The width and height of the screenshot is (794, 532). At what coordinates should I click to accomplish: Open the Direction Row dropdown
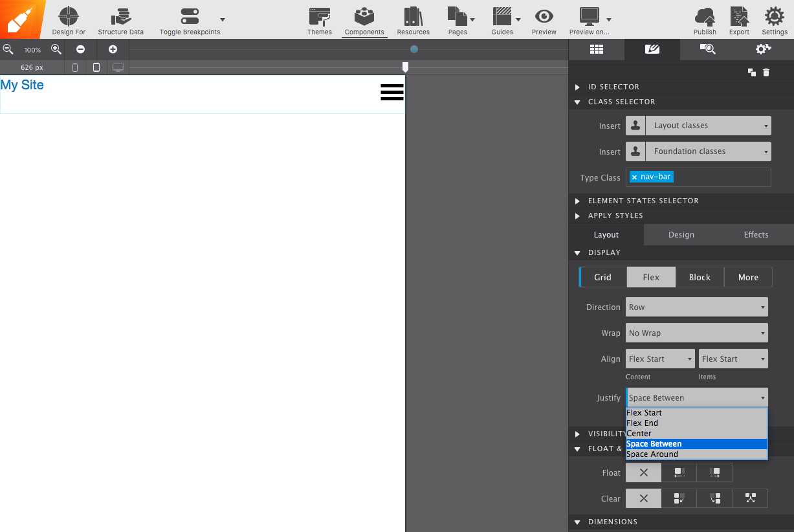[697, 307]
